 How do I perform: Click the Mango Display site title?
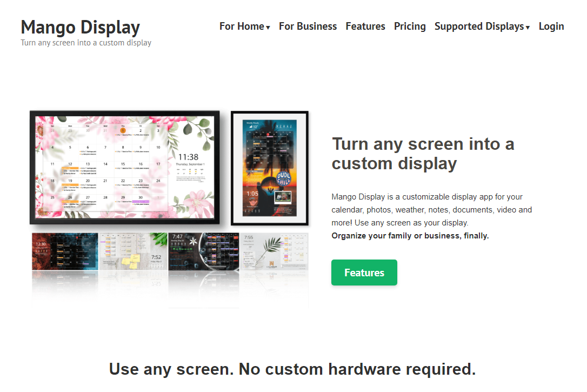81,28
